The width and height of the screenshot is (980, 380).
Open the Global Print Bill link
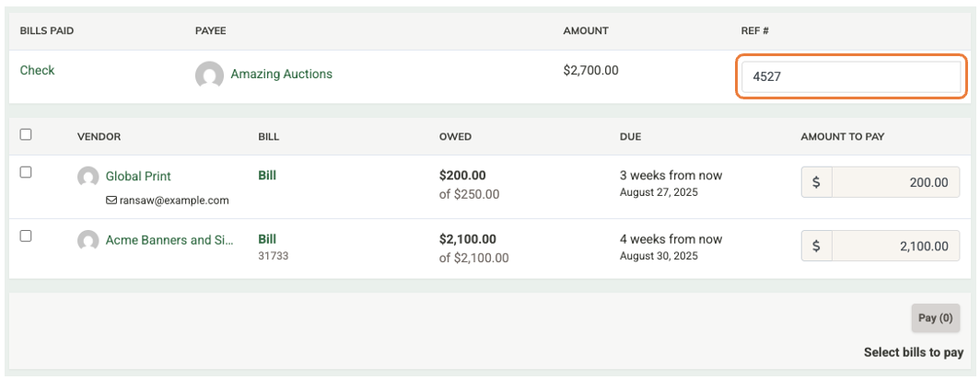pos(267,176)
